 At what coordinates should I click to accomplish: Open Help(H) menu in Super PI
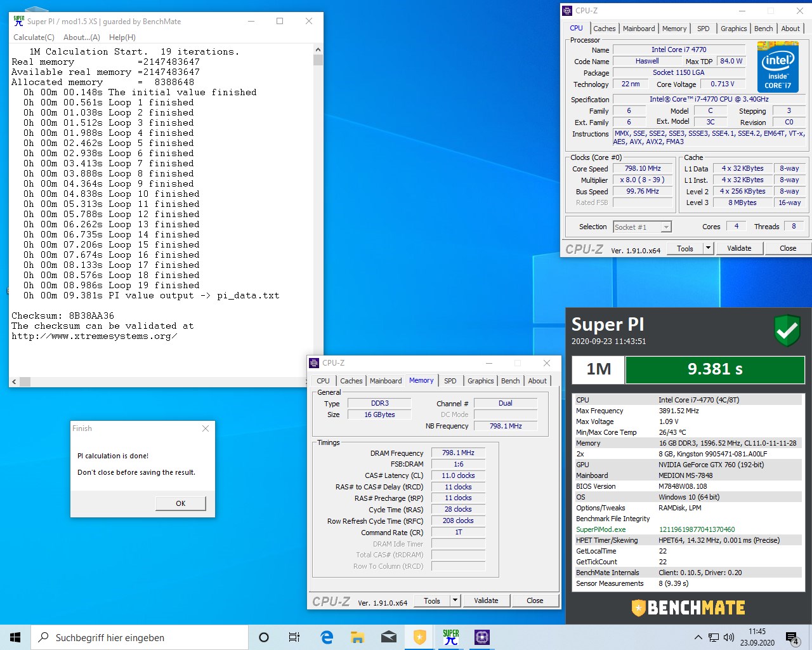122,37
